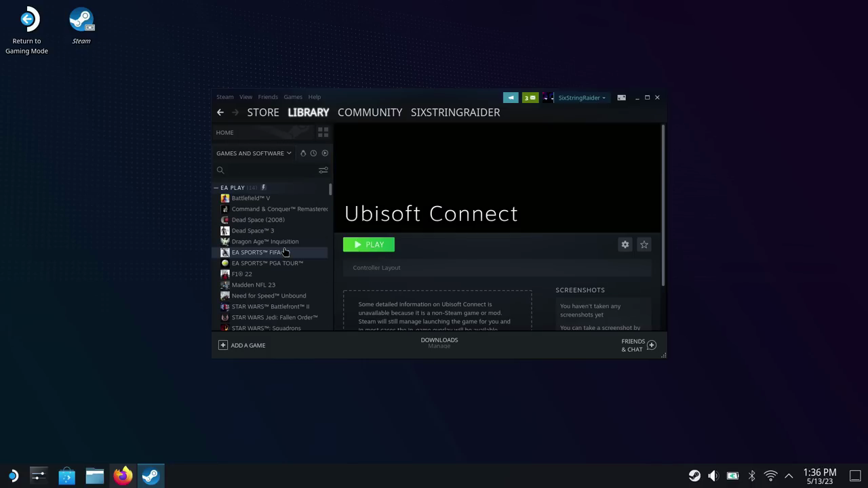
Task: Open Dolphin file manager in taskbar
Action: (x=95, y=476)
